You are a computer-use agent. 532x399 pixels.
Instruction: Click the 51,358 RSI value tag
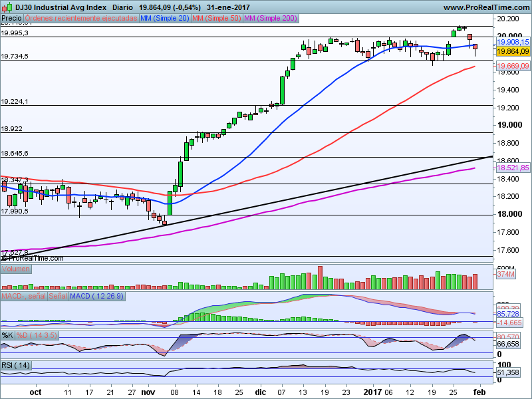[x=508, y=372]
